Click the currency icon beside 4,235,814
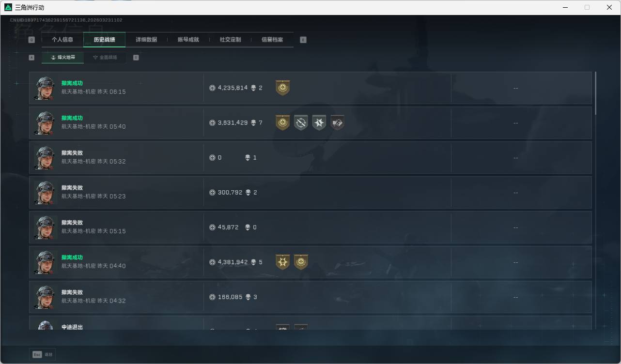621x364 pixels. (212, 88)
